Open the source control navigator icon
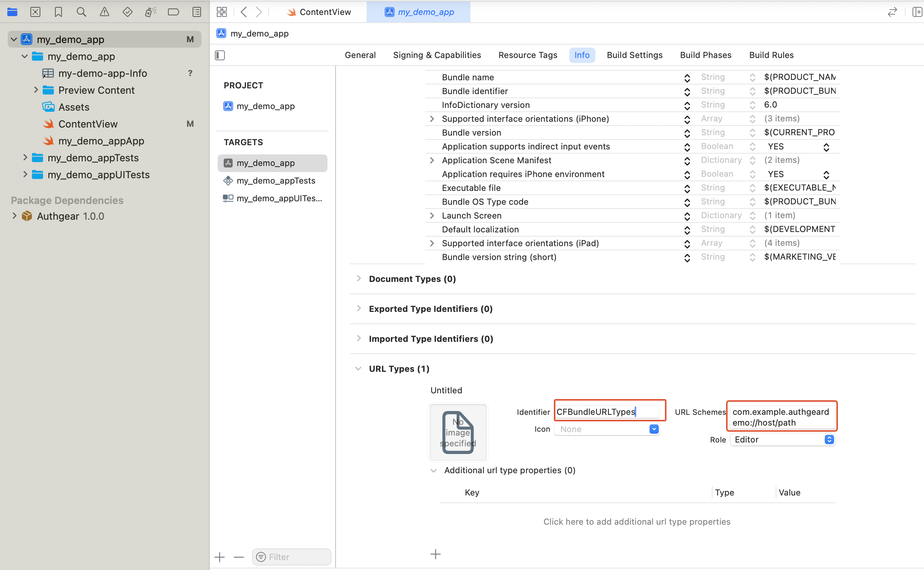 coord(35,12)
